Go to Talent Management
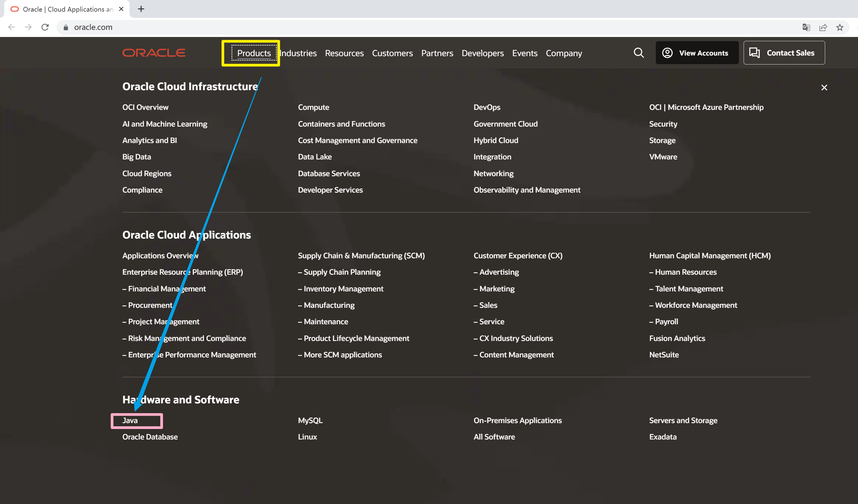 click(686, 289)
